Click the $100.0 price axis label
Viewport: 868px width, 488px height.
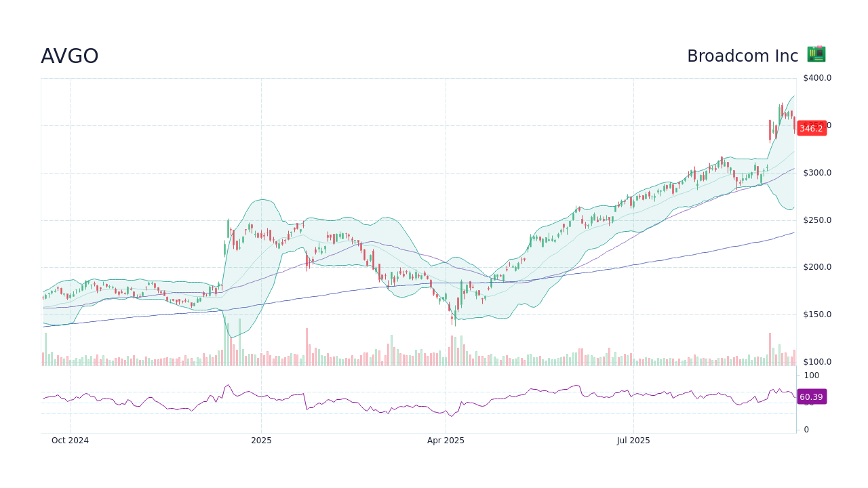click(x=816, y=362)
